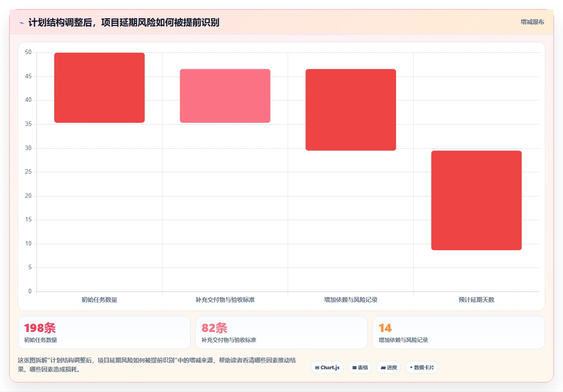
Task: Select the 数据卡片 tag chip
Action: tap(422, 367)
